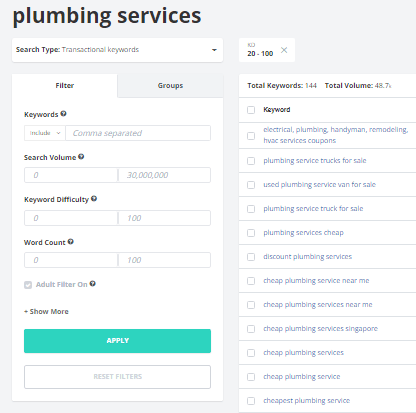Expand the Show More filters
This screenshot has height=413, width=416.
(x=46, y=311)
